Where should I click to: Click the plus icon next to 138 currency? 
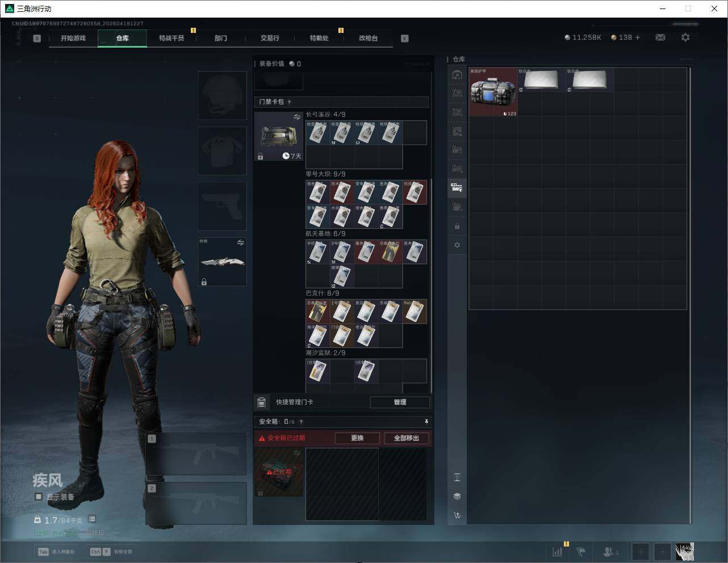638,37
